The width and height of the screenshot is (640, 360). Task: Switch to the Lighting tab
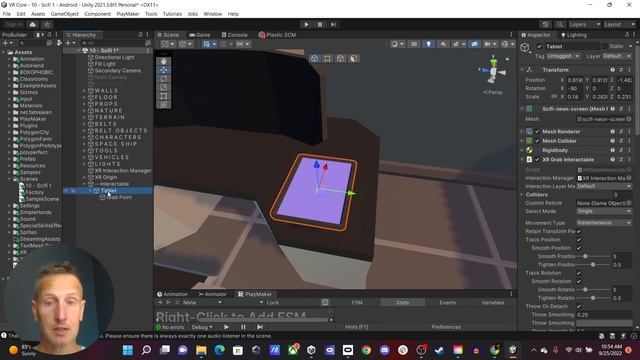pos(573,35)
